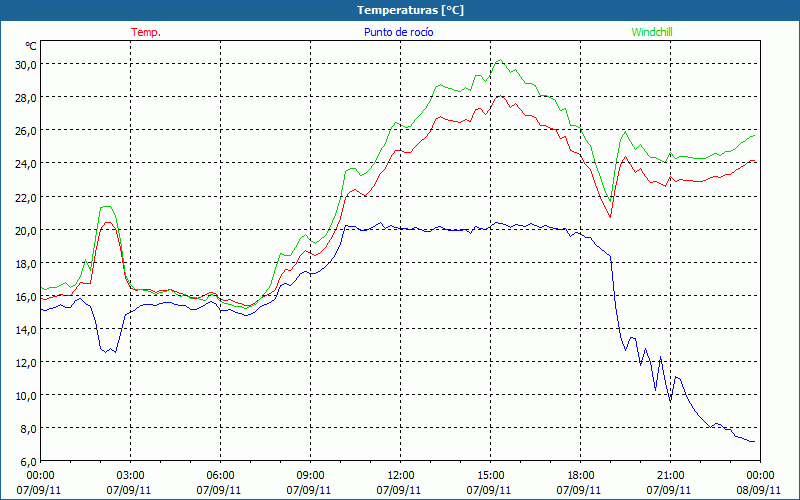Click the "12:00" time label
This screenshot has height=500, width=800.
pos(401,476)
